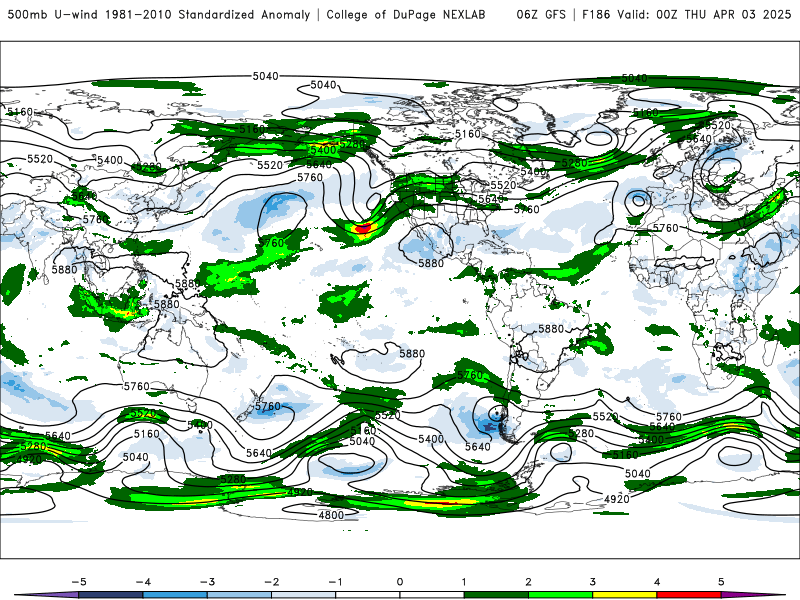Image resolution: width=800 pixels, height=600 pixels.
Task: Click the '-2' colorbar tick label
Action: 271,582
